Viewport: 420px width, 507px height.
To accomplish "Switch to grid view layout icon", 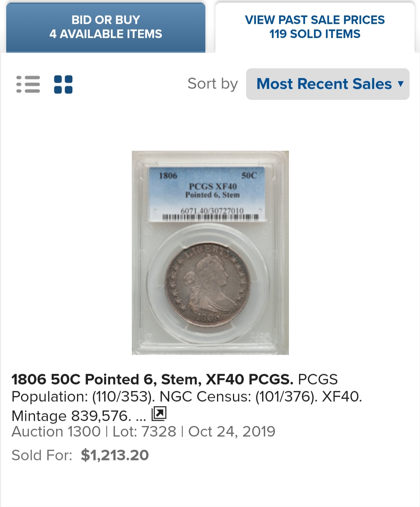I will pos(63,84).
